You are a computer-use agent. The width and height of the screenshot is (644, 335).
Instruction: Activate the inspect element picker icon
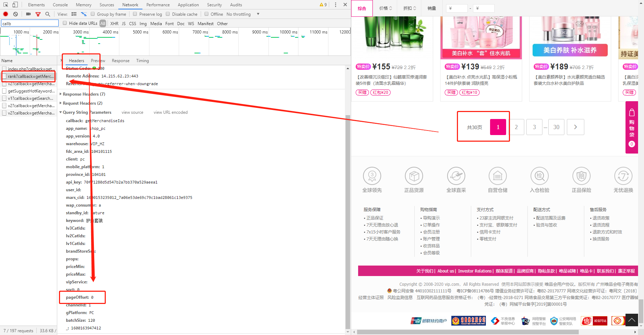pyautogui.click(x=6, y=5)
